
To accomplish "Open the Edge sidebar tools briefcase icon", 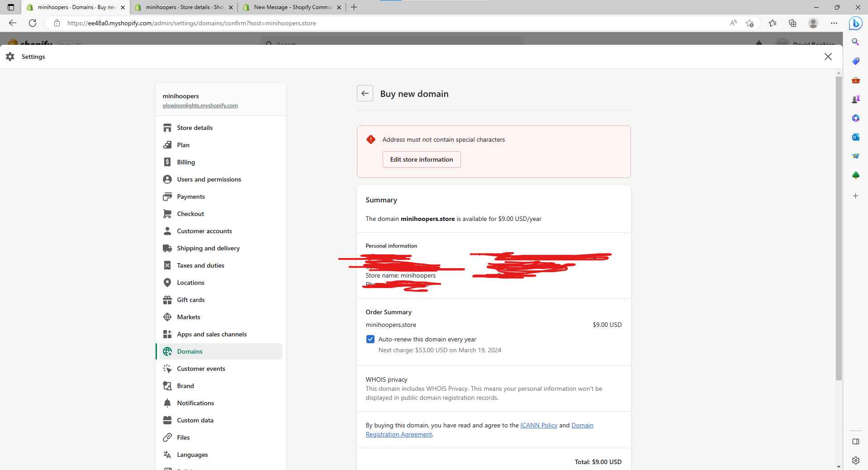I will pos(855,80).
